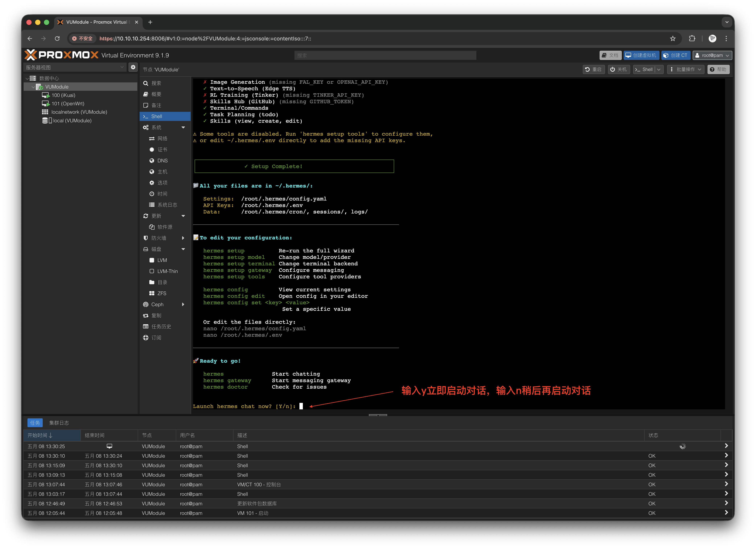The image size is (756, 549).
Task: Open the DNS settings page
Action: pos(165,161)
